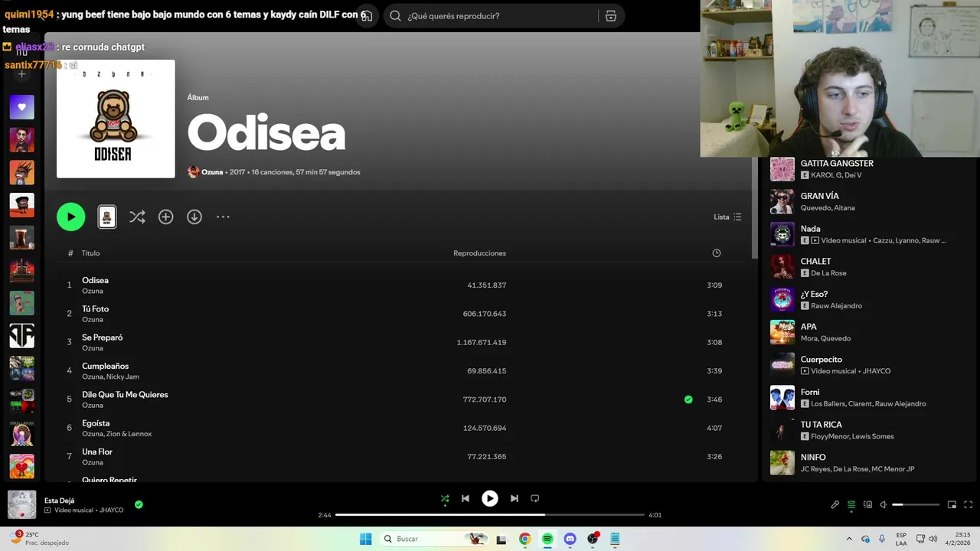Screen dimensions: 980x551
Task: Click the center play button in player bar
Action: [x=489, y=498]
